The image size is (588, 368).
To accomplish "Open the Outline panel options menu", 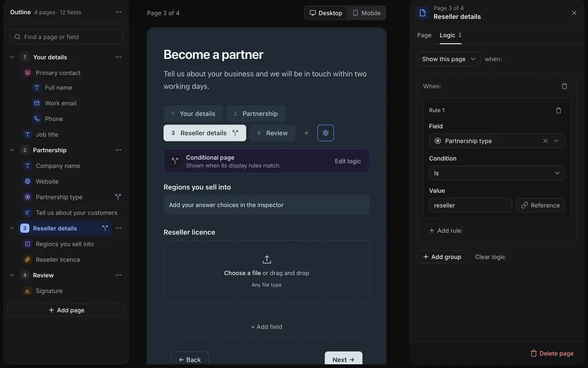I will [x=119, y=12].
